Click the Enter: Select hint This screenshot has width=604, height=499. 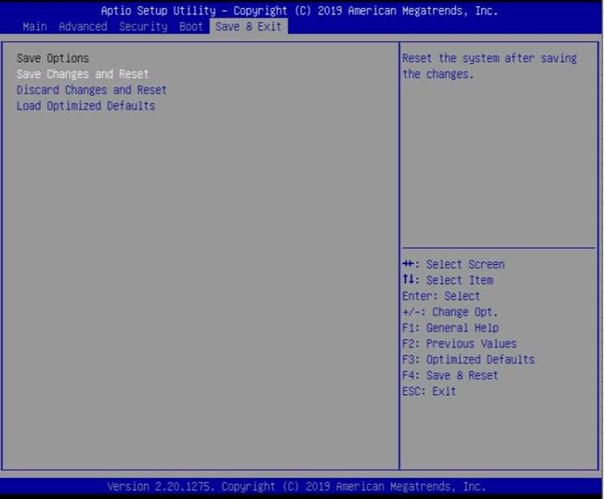point(440,297)
